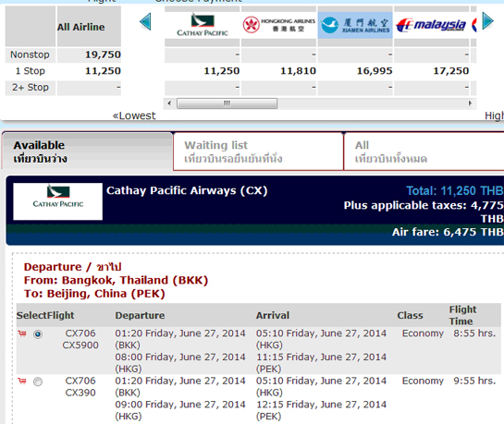Image resolution: width=504 pixels, height=424 pixels.
Task: Click the 9:55 hrs. flight time
Action: [474, 381]
